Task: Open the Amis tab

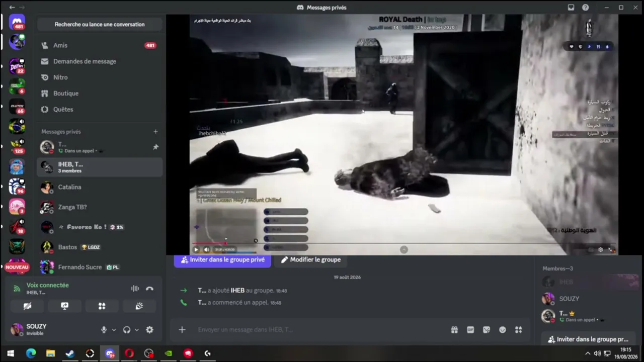Action: coord(100,45)
